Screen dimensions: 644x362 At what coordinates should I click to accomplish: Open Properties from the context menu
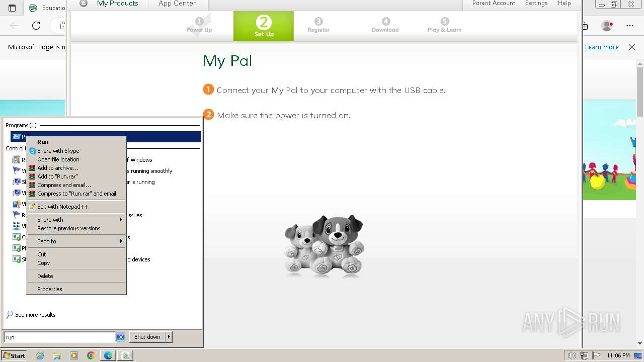(76, 289)
